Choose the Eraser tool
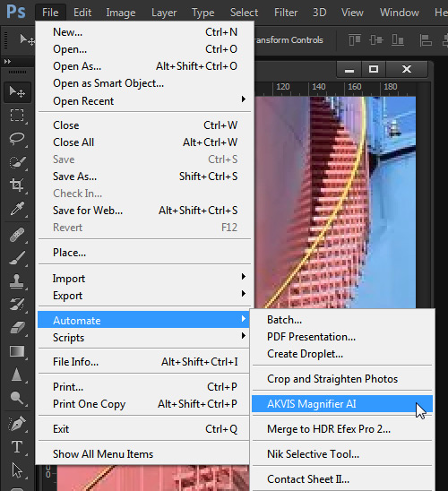448x491 pixels. click(x=17, y=328)
